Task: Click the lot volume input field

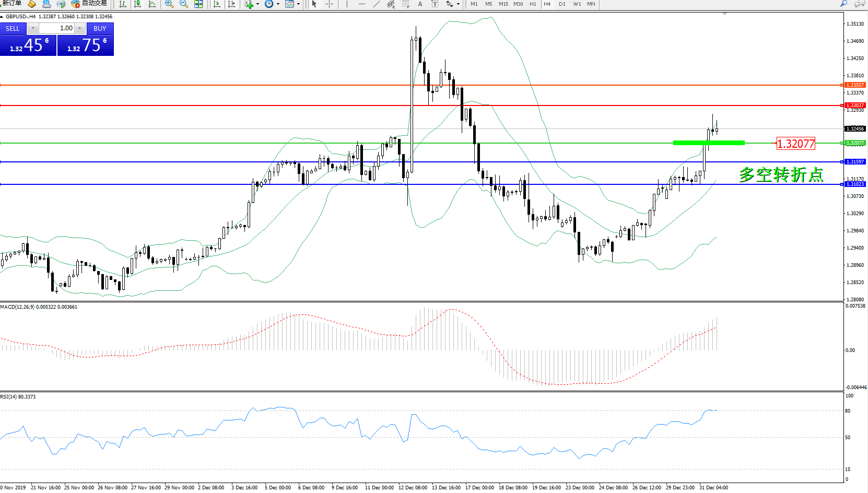Action: pos(57,28)
